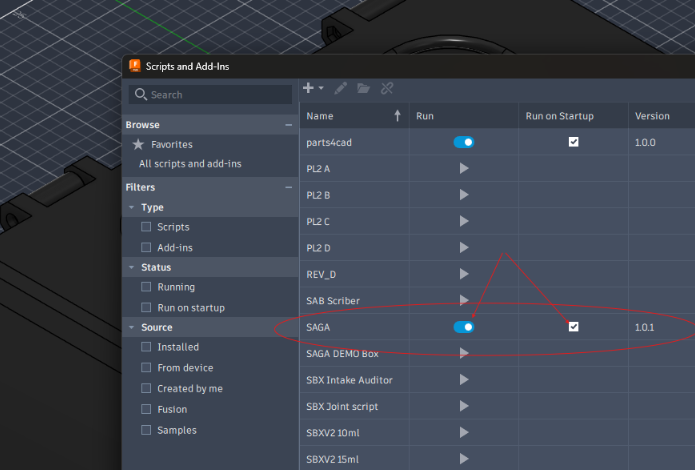Click into the Search field
Image resolution: width=695 pixels, height=470 pixels.
tap(210, 94)
